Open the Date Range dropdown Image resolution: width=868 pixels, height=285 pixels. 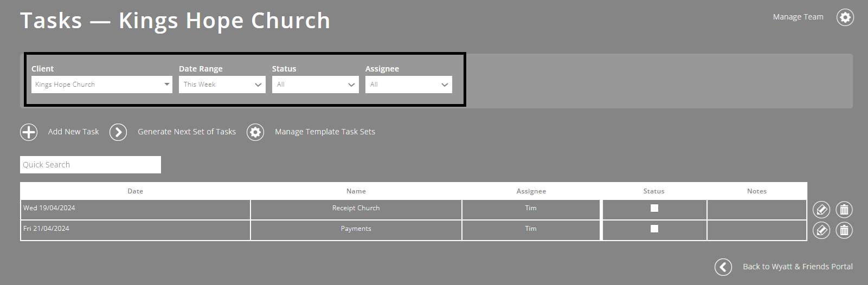tap(222, 85)
